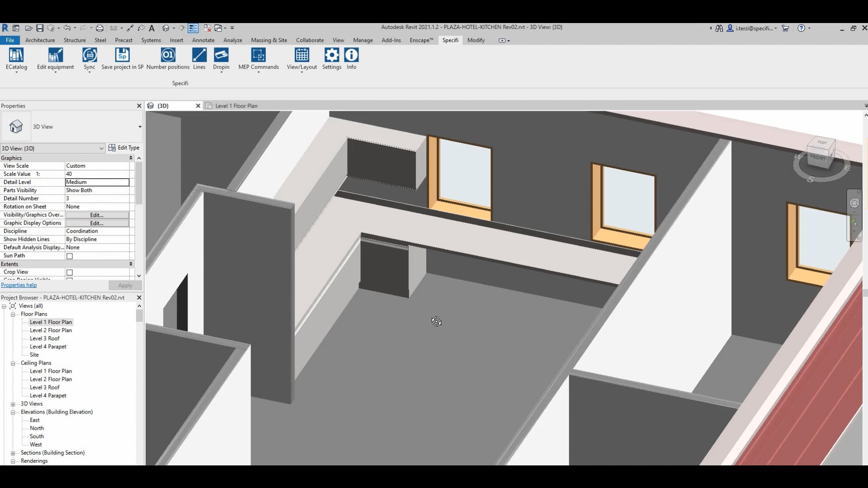The width and height of the screenshot is (868, 488).
Task: Toggle the Crop View checkbox
Action: [70, 272]
